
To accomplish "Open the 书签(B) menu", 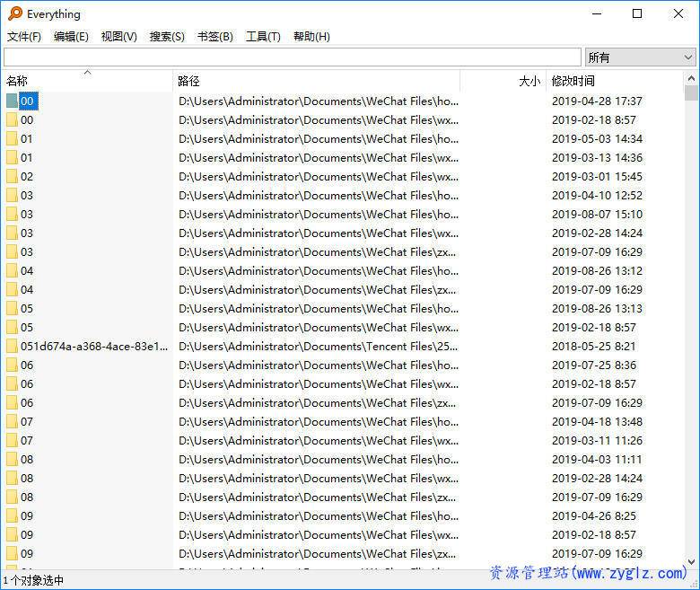I will (x=215, y=36).
